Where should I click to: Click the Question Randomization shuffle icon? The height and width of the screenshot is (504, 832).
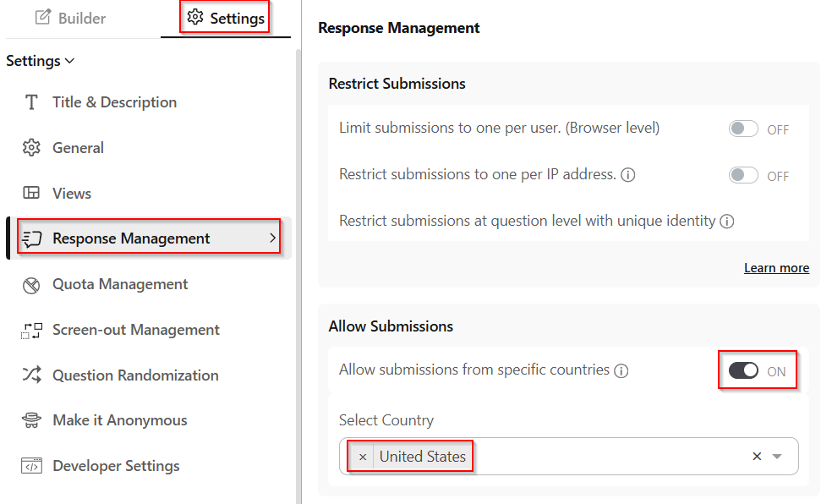pyautogui.click(x=31, y=375)
